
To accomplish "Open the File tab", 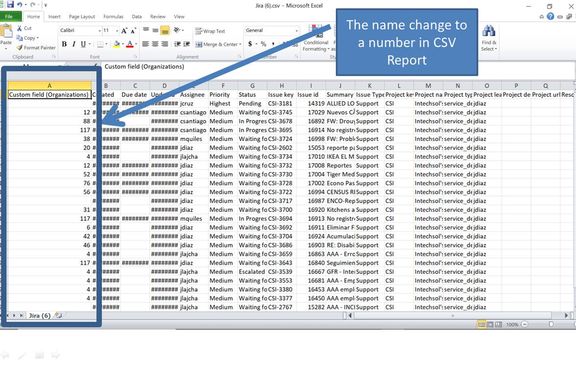I will coord(10,17).
